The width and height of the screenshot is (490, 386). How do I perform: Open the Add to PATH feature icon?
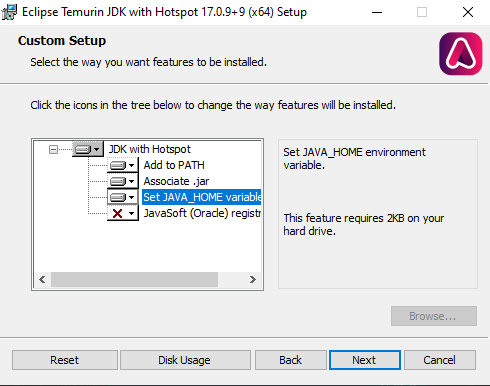pyautogui.click(x=122, y=165)
